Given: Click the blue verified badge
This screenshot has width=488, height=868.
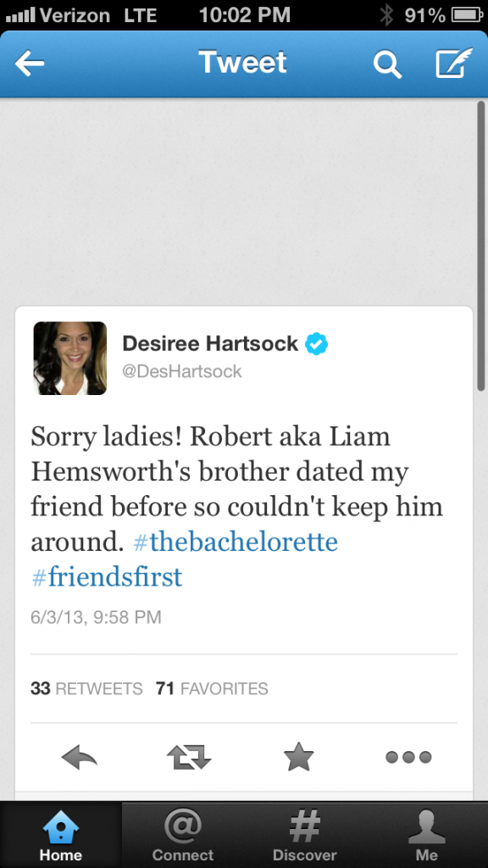Looking at the screenshot, I should [317, 344].
